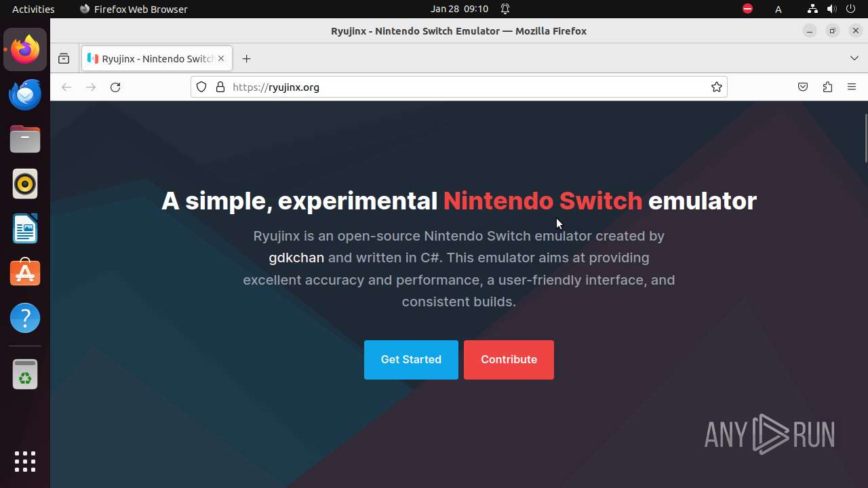This screenshot has width=868, height=488.
Task: Follow the gdkchan link
Action: [x=296, y=258]
